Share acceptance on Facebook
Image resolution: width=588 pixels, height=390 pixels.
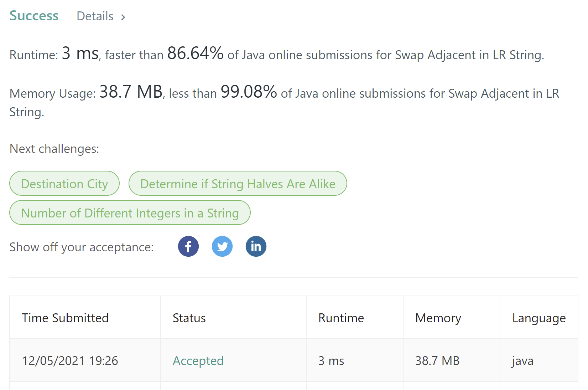(188, 246)
